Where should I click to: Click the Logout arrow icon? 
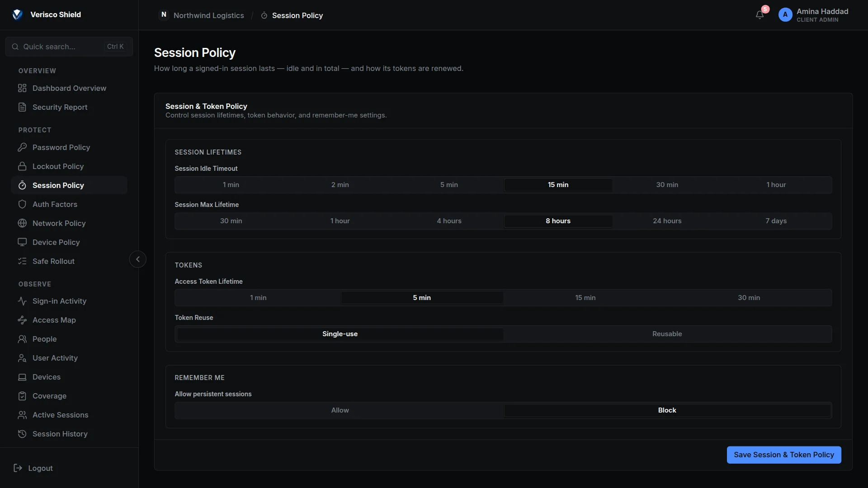[18, 468]
